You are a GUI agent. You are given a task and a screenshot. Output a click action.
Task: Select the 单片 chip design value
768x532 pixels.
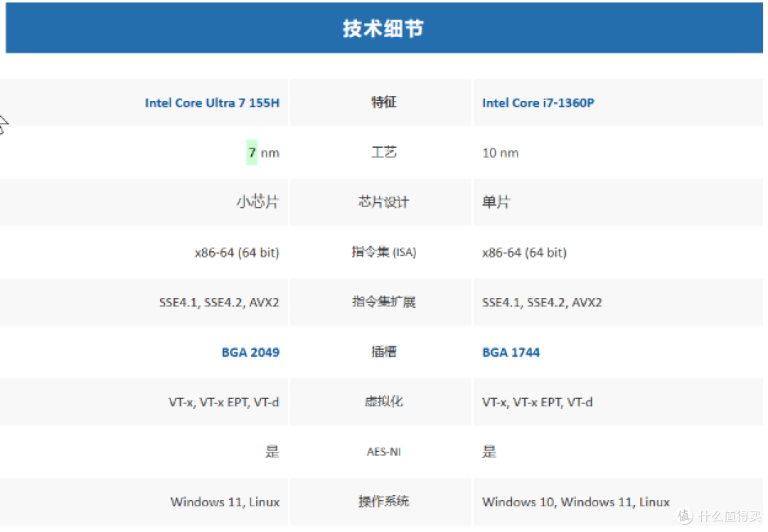click(496, 202)
